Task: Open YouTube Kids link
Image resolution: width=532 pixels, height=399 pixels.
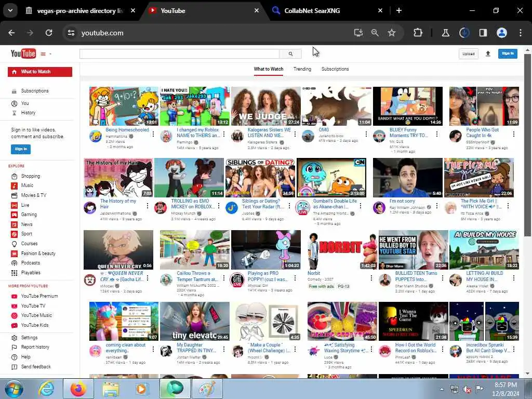Action: tap(35, 325)
